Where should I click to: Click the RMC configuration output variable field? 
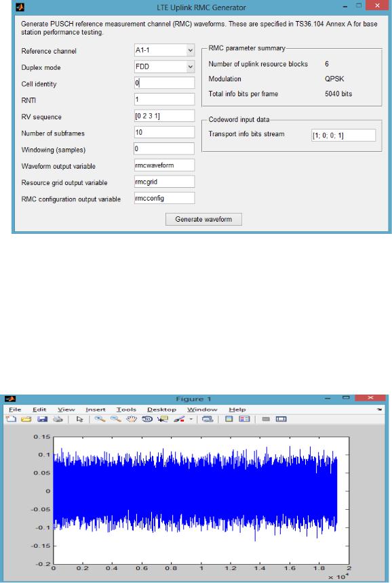click(164, 198)
